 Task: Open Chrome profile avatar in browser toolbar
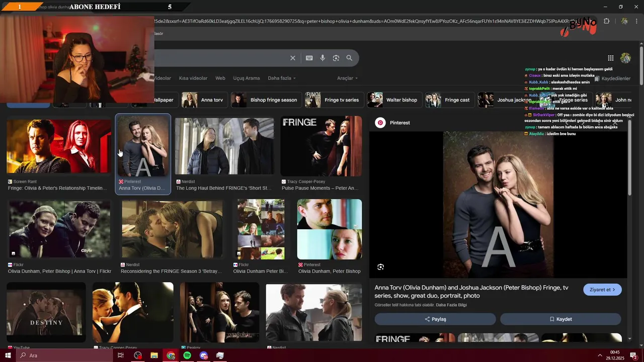point(624,21)
